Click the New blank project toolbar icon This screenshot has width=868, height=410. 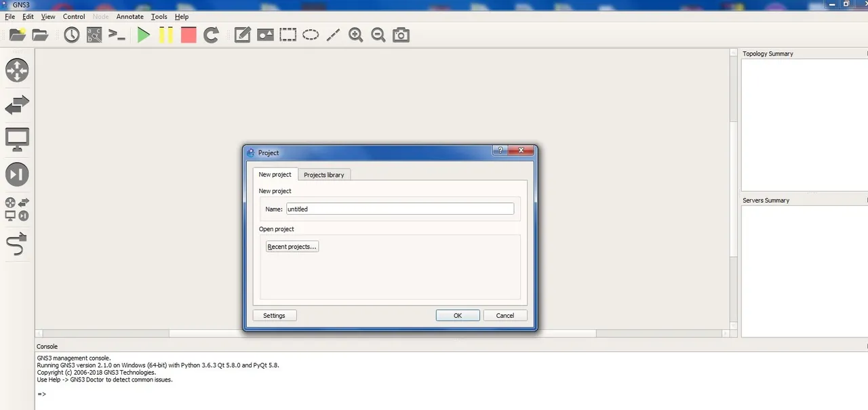coord(18,35)
